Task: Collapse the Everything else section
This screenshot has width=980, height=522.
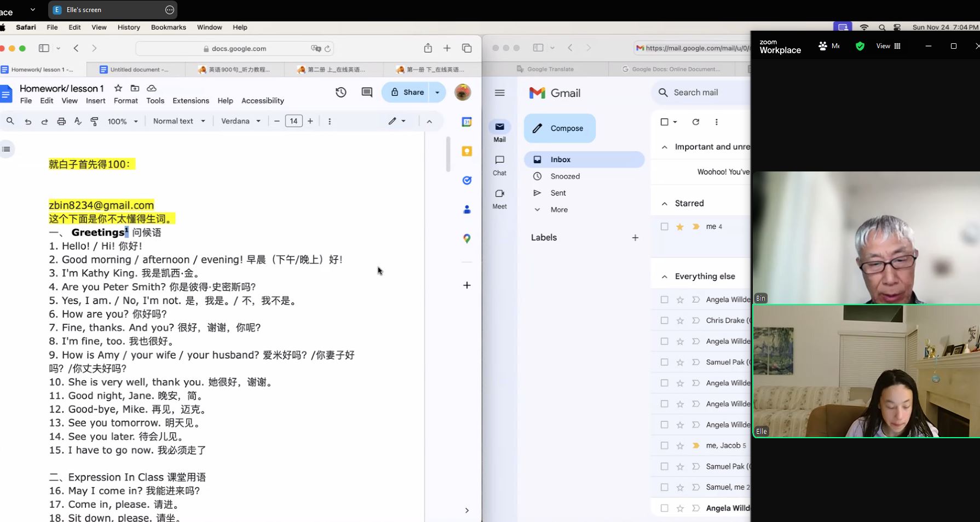Action: pos(664,277)
